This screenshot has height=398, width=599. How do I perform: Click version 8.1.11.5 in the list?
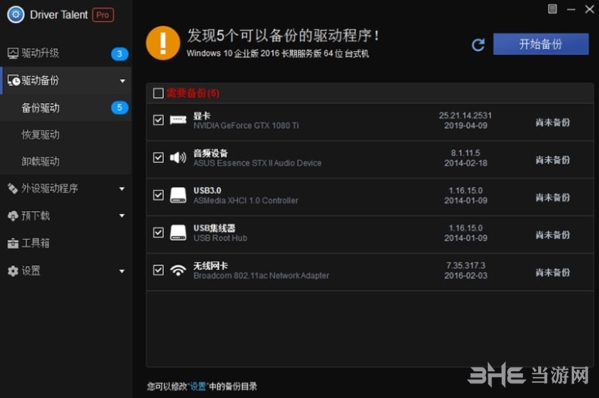(465, 153)
